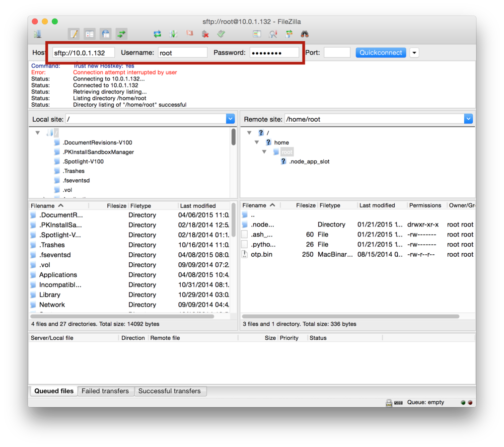Toggle processing of transfer queue icon

point(173,34)
